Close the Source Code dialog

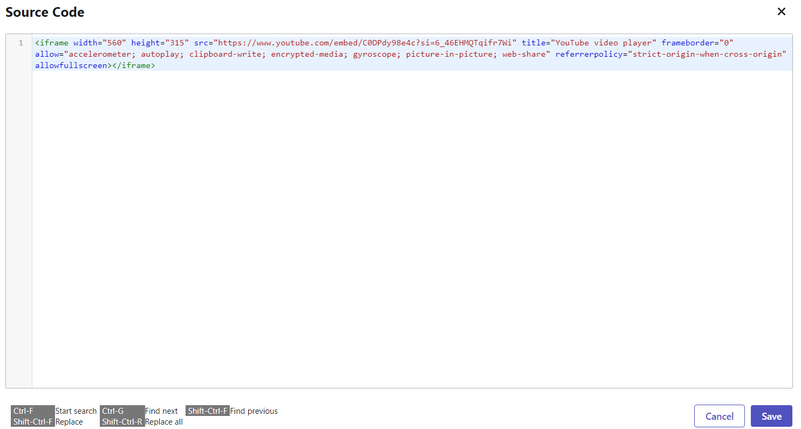click(x=781, y=11)
